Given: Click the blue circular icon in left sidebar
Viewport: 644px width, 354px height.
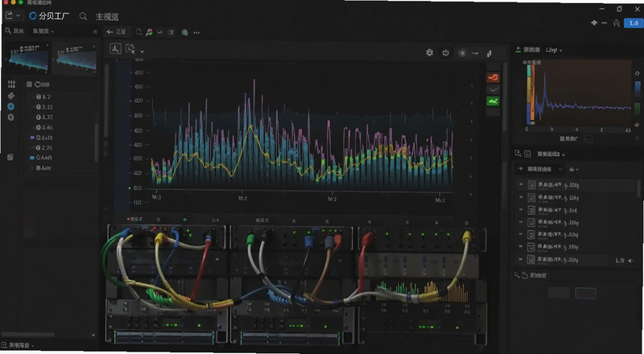Looking at the screenshot, I should click(x=11, y=106).
